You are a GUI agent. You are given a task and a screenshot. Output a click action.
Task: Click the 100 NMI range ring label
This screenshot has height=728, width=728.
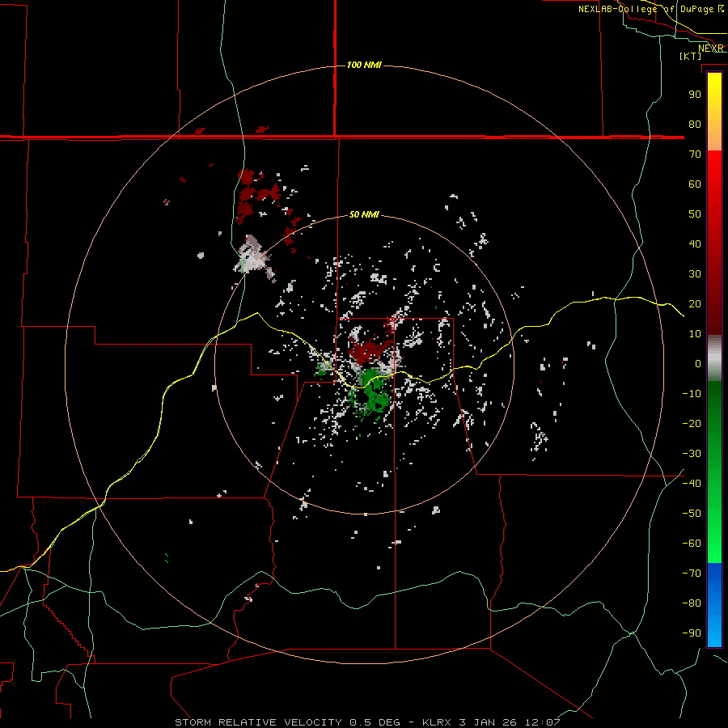(x=364, y=65)
